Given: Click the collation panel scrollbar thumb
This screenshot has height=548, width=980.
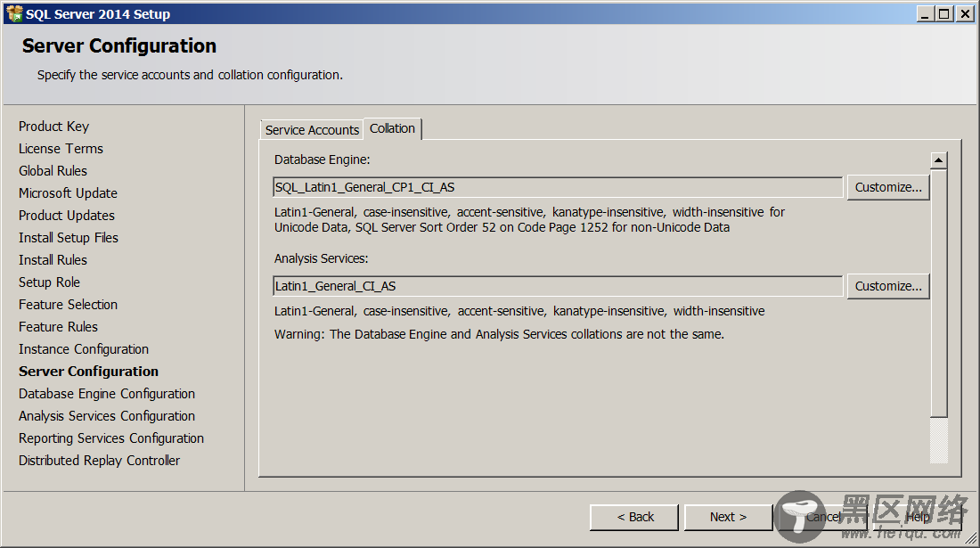Looking at the screenshot, I should [x=938, y=292].
